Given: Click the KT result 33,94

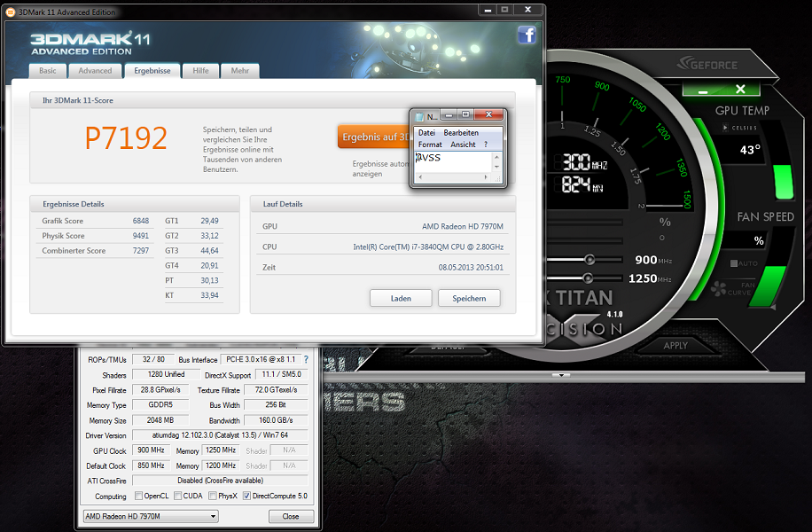Looking at the screenshot, I should coord(210,295).
